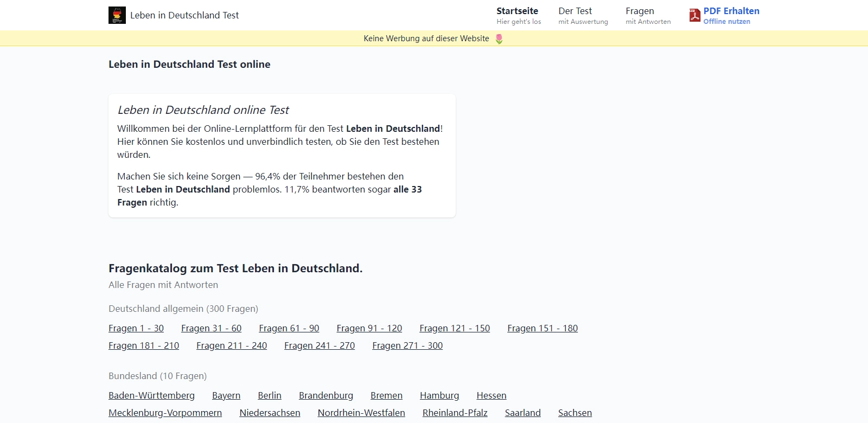868x423 pixels.
Task: Select the Hessen link
Action: (x=492, y=395)
